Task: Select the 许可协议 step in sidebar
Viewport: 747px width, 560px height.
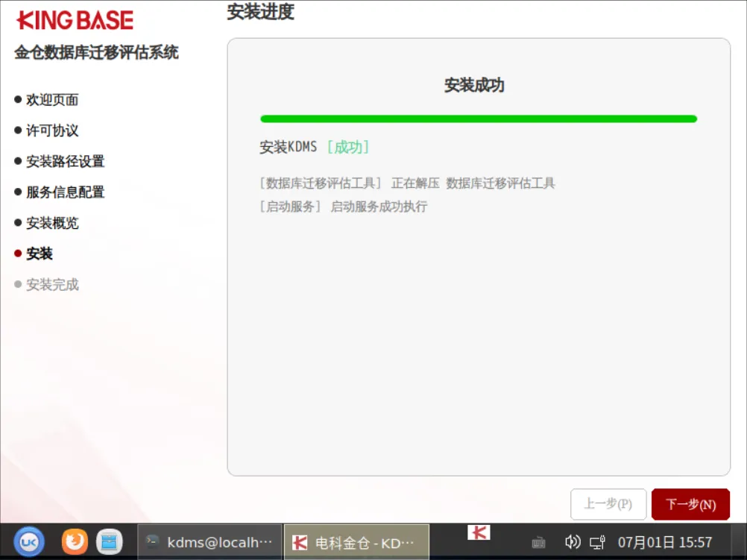Action: click(x=52, y=130)
